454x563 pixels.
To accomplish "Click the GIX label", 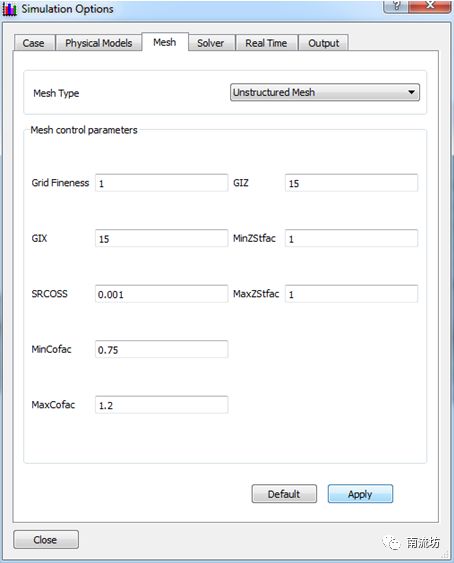I will 40,238.
